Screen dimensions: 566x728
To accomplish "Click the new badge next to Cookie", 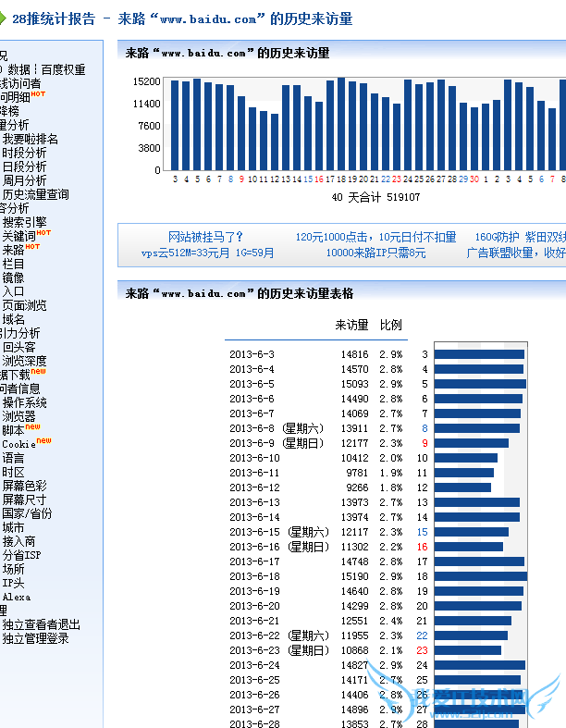I will (44, 441).
